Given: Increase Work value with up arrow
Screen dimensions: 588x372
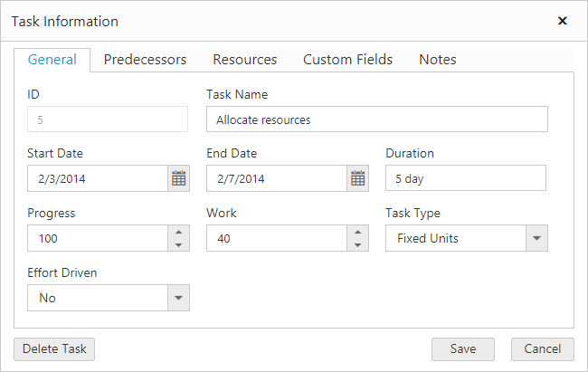Looking at the screenshot, I should 357,232.
